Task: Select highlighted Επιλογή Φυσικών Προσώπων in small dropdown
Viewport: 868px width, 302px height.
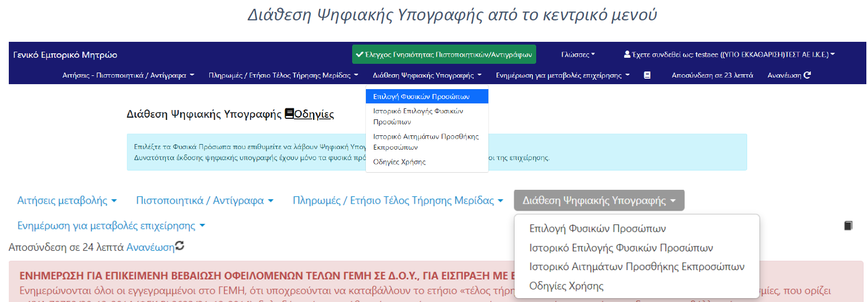Action: click(x=427, y=96)
